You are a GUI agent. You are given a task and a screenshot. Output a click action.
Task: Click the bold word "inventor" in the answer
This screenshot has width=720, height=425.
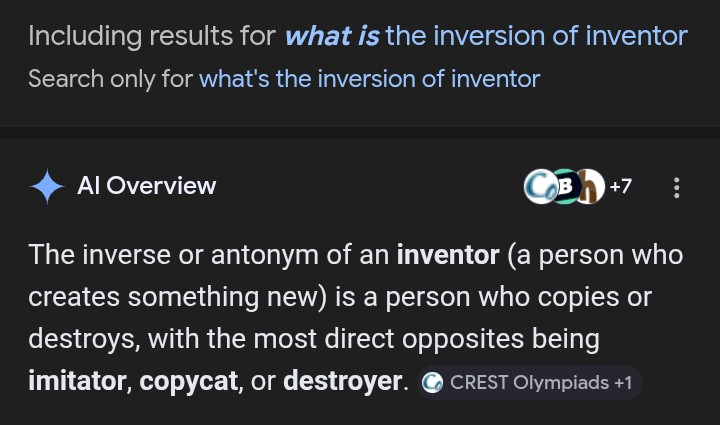[x=448, y=255]
